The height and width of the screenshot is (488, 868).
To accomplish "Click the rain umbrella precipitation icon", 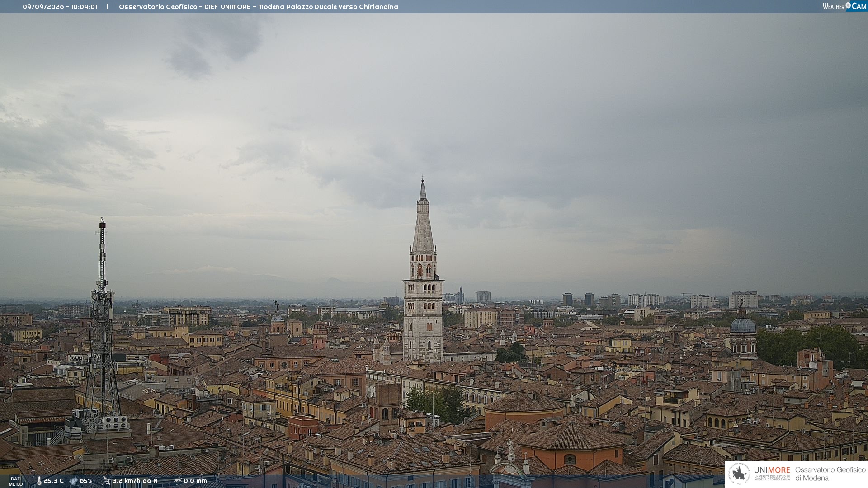I will point(178,481).
